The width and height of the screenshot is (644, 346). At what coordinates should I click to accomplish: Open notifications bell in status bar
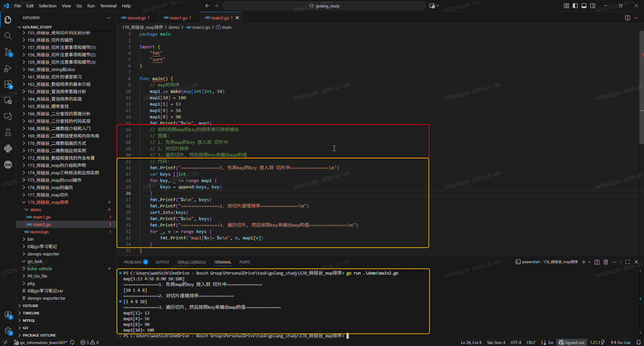[639, 342]
